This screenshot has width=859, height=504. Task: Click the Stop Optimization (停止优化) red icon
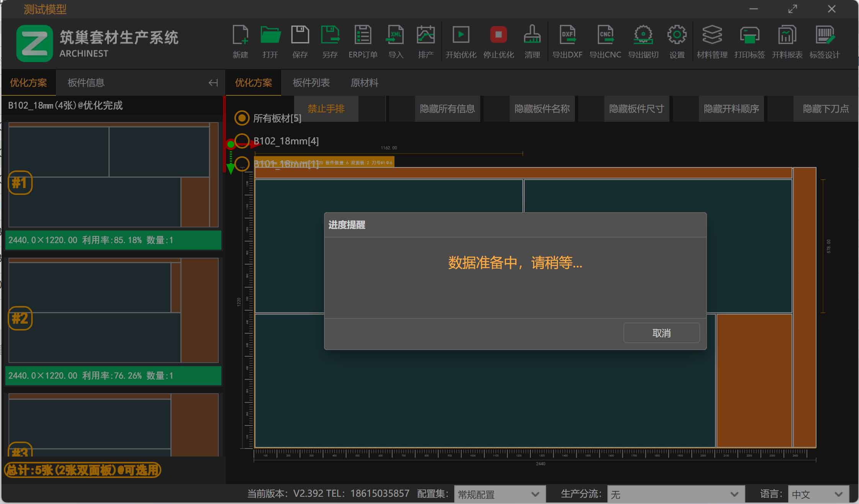click(498, 35)
